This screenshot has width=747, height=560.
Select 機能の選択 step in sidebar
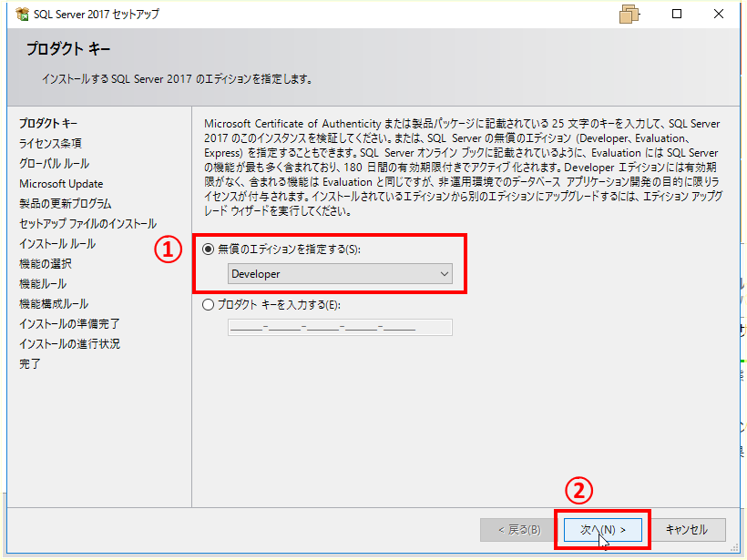tap(46, 264)
